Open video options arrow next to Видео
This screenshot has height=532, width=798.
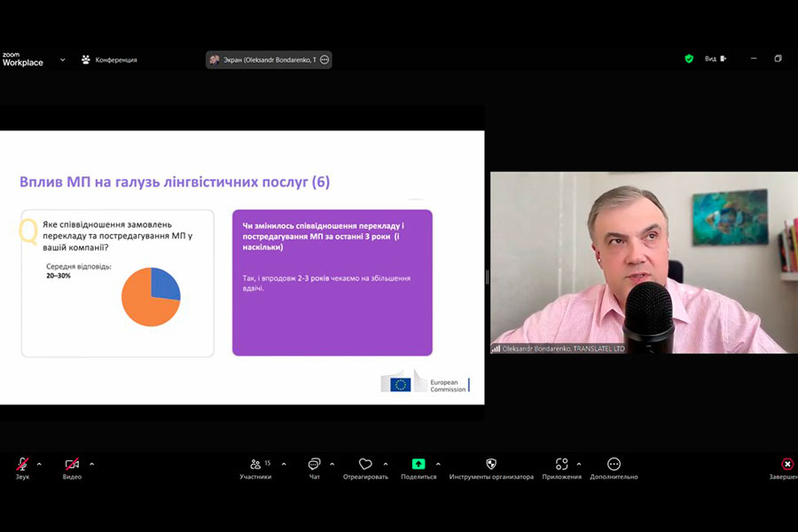point(91,464)
